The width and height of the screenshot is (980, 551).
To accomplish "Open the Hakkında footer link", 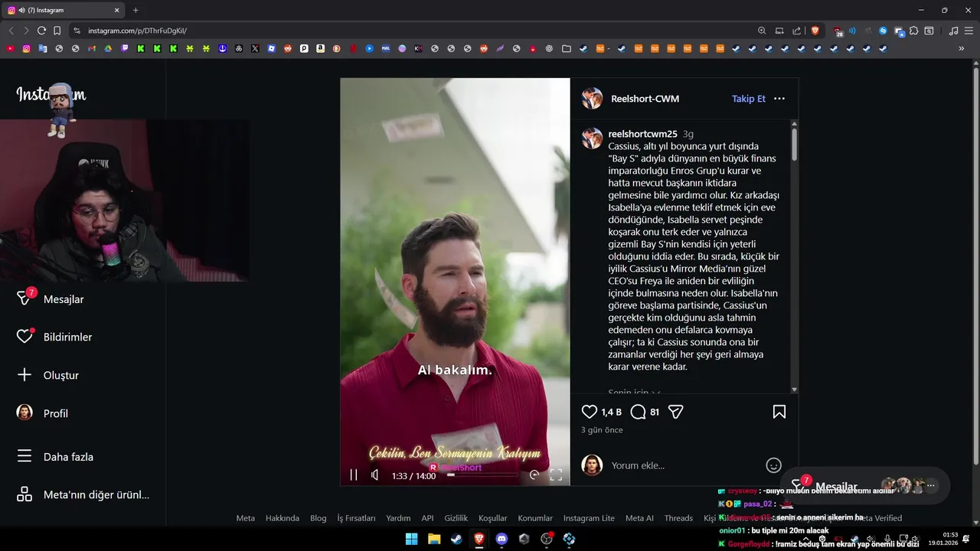I will (x=283, y=518).
